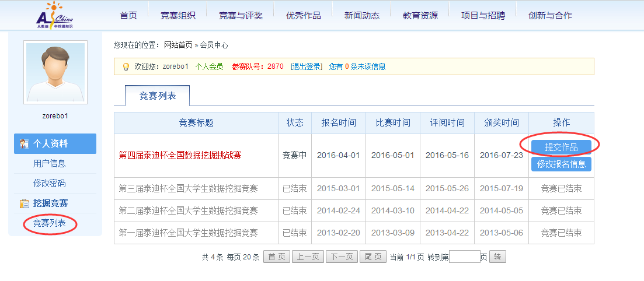Click the 挖掘竞赛 sidebar header

51,203
